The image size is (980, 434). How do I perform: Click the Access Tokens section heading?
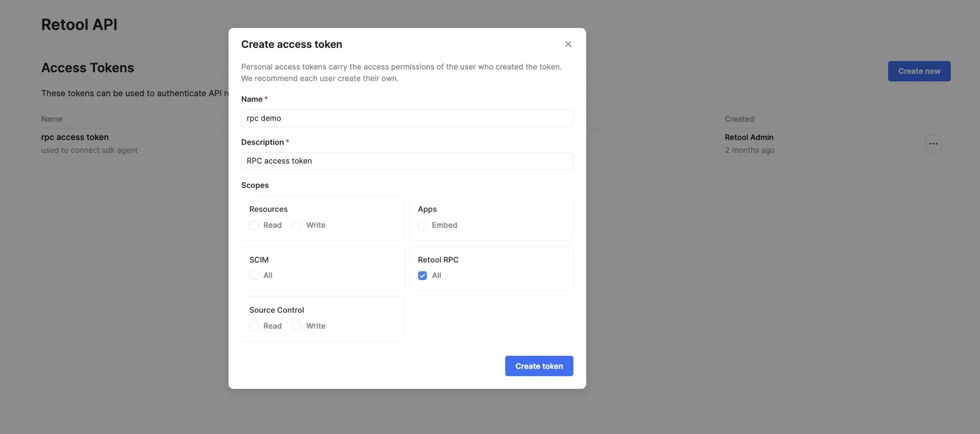pyautogui.click(x=88, y=68)
